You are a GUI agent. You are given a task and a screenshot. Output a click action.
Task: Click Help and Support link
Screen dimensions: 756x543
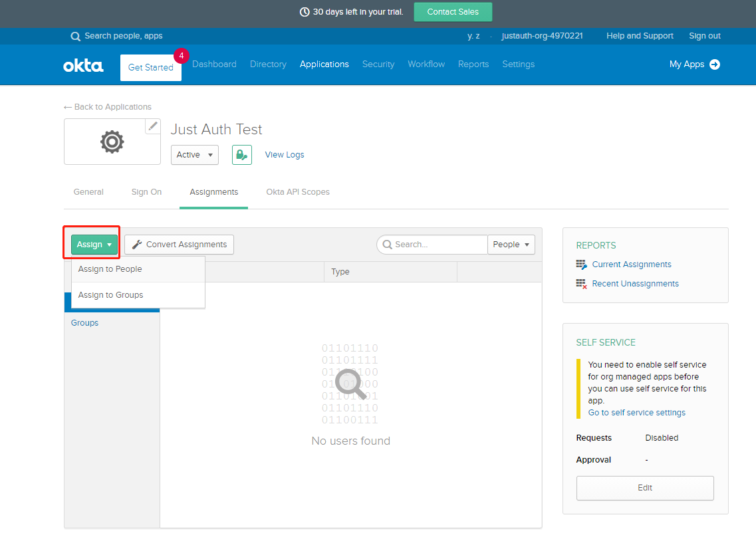[640, 36]
